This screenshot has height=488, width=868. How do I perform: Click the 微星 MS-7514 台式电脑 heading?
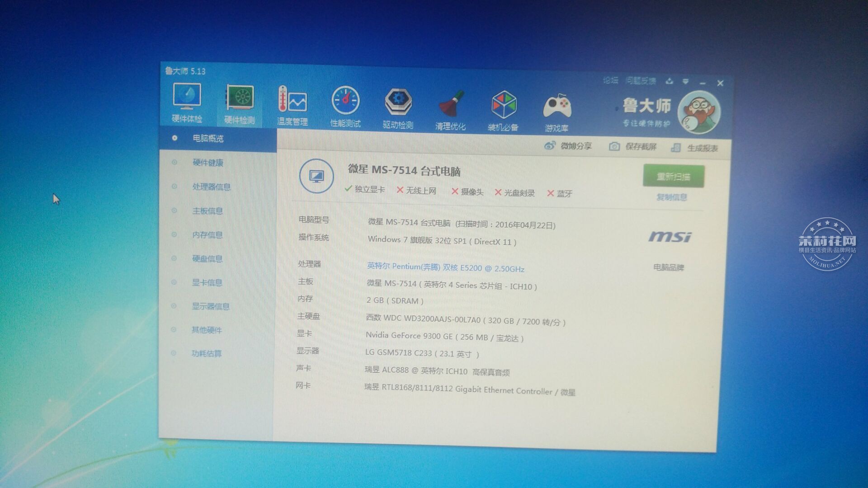coord(404,170)
